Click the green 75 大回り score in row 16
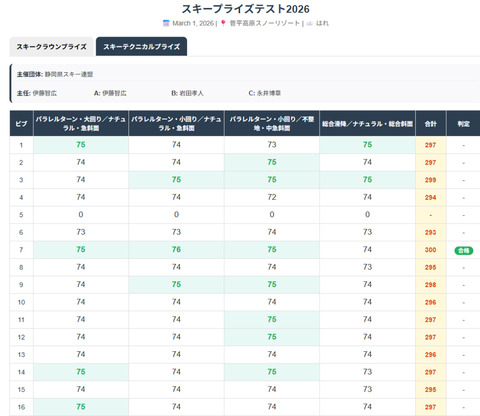Viewport: 480px width, 416px height. [81, 407]
